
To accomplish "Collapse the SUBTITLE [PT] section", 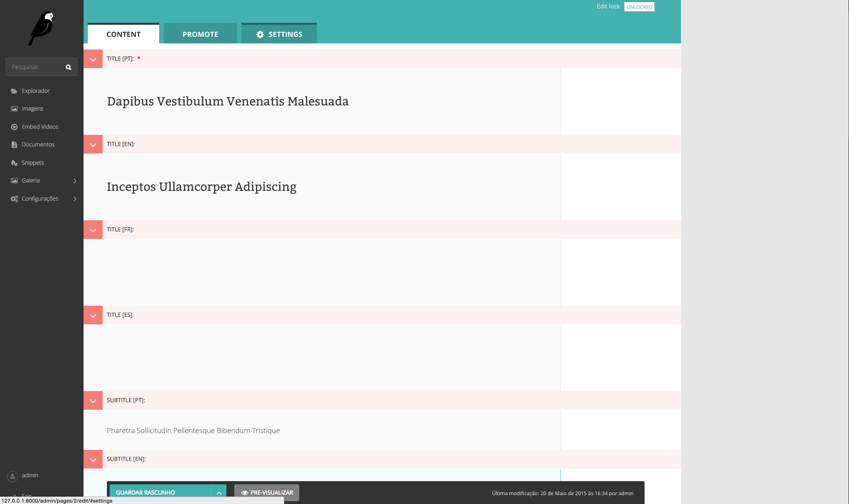I will pyautogui.click(x=93, y=401).
